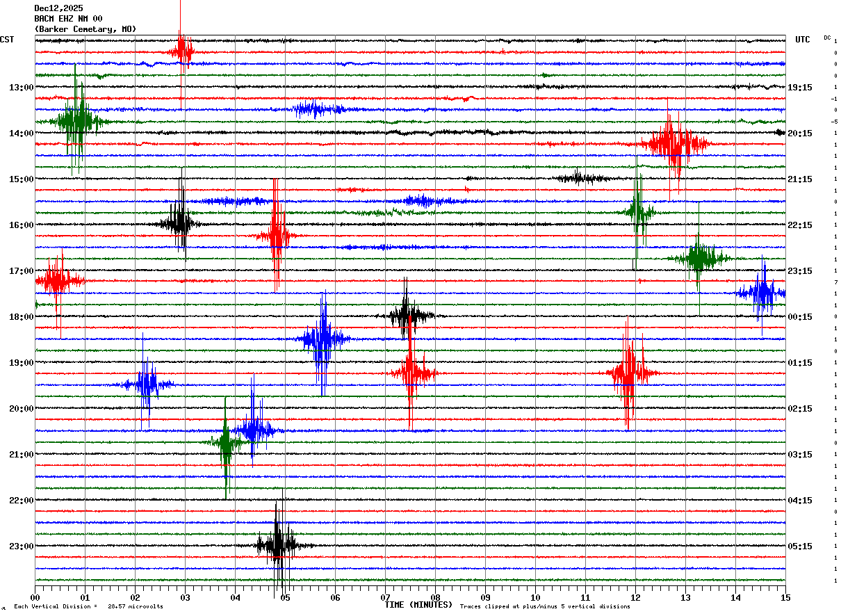Select the 17:00 CST time label

pyautogui.click(x=21, y=271)
